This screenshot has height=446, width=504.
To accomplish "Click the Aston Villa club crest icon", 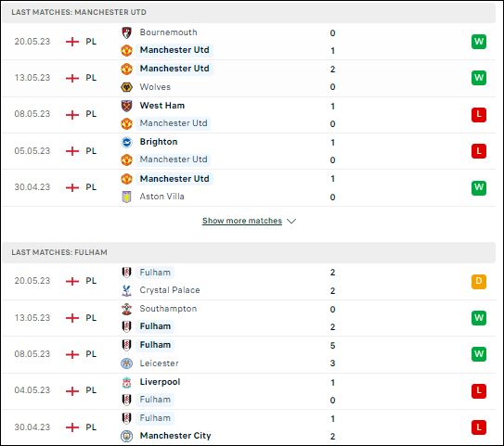I will (126, 197).
